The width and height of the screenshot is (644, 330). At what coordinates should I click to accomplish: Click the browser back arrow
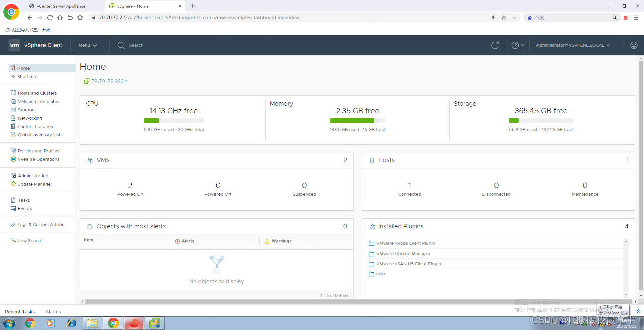pos(30,17)
